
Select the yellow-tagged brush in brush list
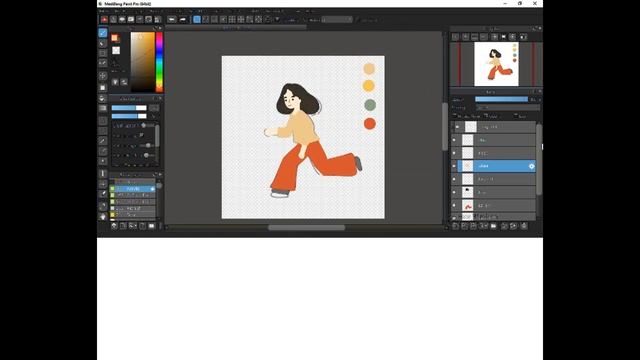tap(133, 214)
